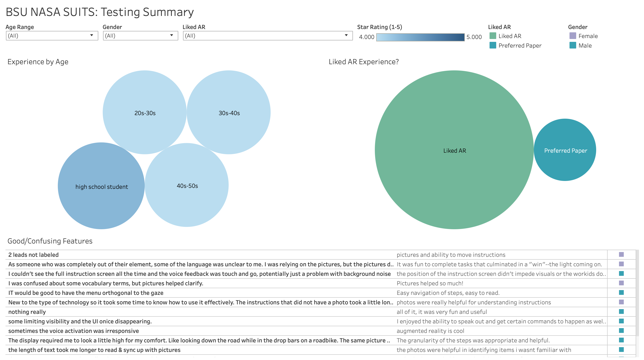Click gender square in '2 leads not labeled' row
644x360 pixels.
[x=621, y=255]
